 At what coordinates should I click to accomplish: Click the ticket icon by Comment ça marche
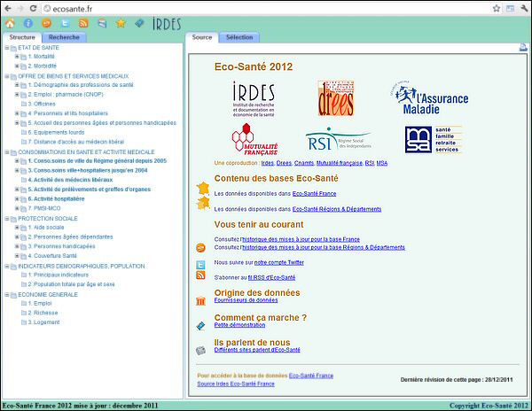(201, 326)
